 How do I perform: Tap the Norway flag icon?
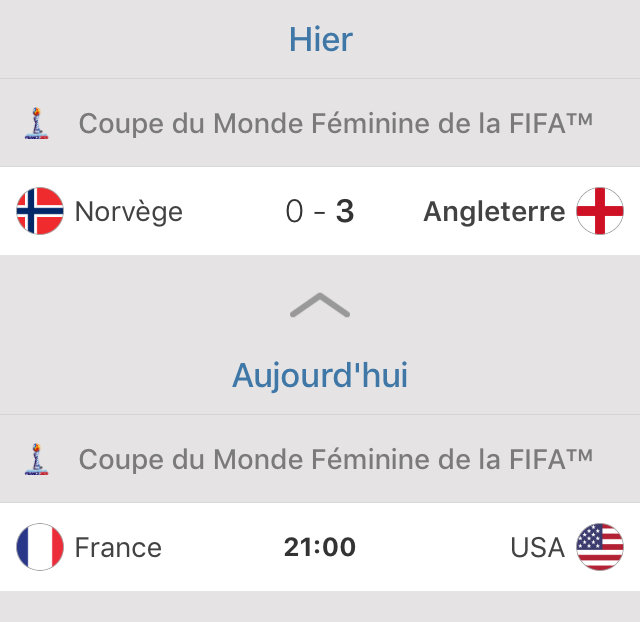(40, 211)
